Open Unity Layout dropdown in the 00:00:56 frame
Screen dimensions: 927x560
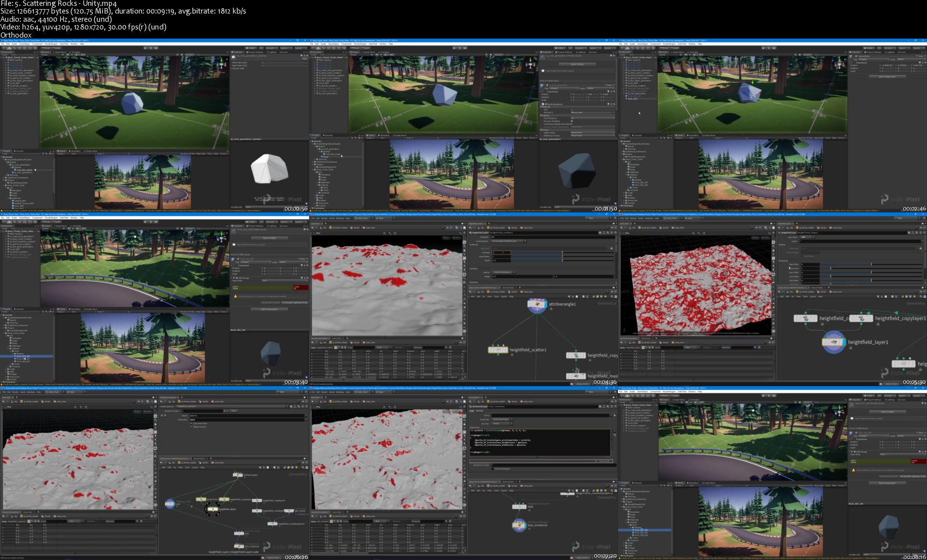pos(300,48)
